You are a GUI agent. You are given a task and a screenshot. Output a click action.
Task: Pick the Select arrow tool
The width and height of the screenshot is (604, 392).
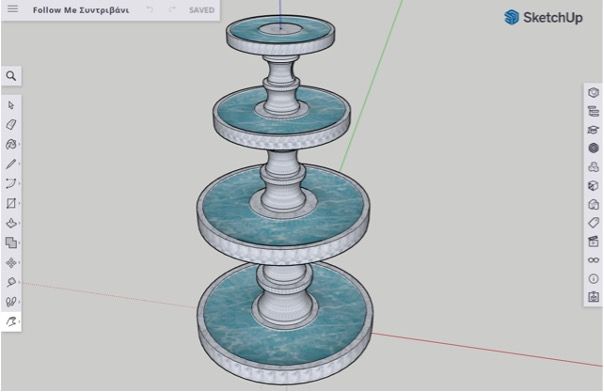[11, 105]
